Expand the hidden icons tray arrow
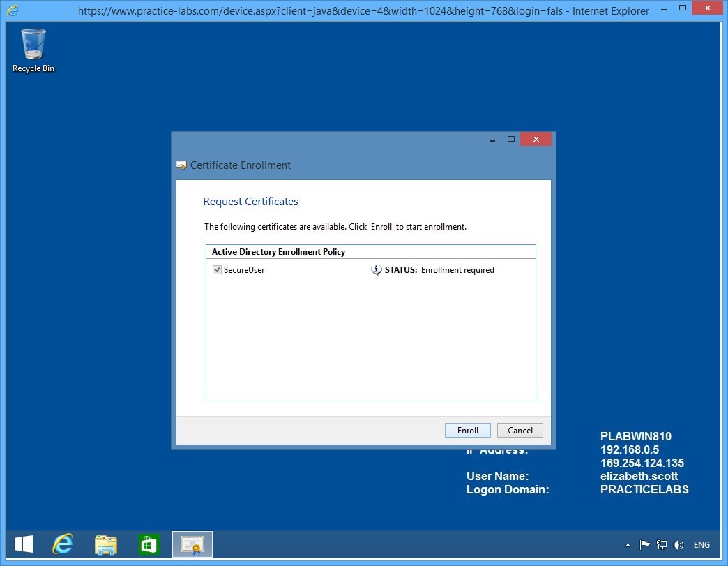 click(x=627, y=545)
